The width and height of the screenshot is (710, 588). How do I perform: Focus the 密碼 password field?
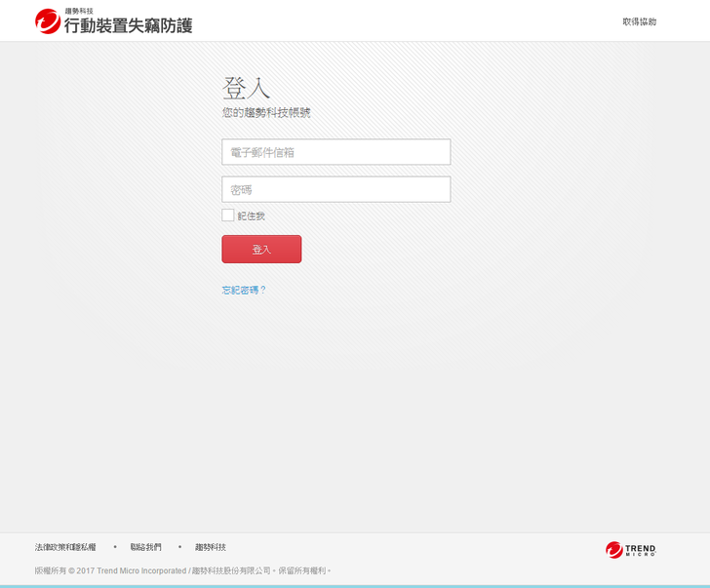(335, 189)
